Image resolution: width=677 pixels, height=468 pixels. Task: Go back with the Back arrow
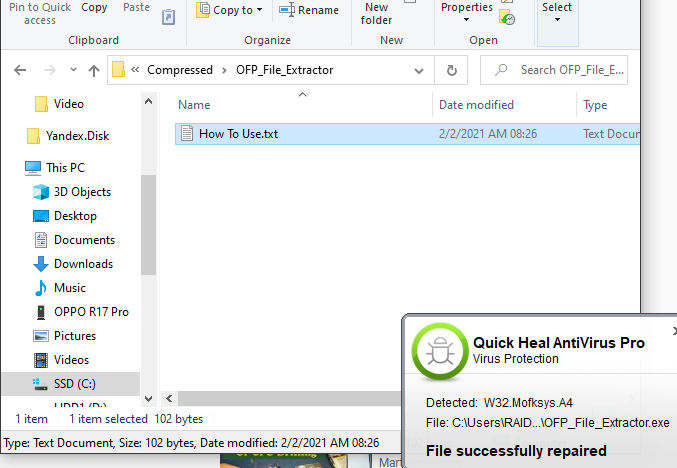point(20,70)
